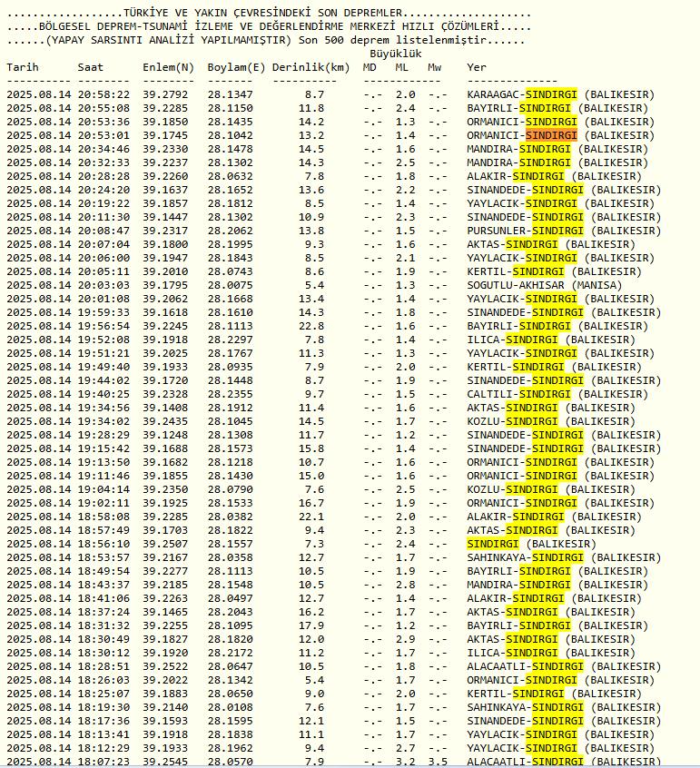The height and width of the screenshot is (768, 700).
Task: Click longitude 28.1150 at 20:55:08
Action: point(231,108)
